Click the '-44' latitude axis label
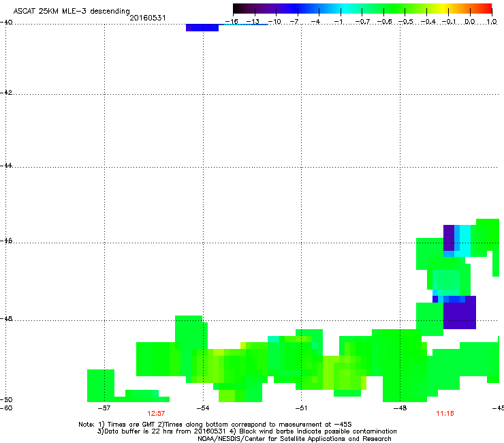504x443 pixels. click(6, 166)
